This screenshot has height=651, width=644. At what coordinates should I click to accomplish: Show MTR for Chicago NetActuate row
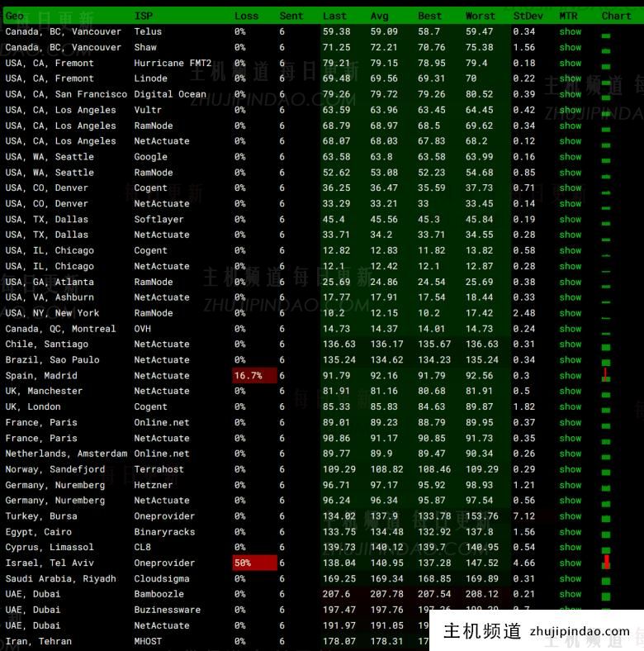tap(571, 267)
